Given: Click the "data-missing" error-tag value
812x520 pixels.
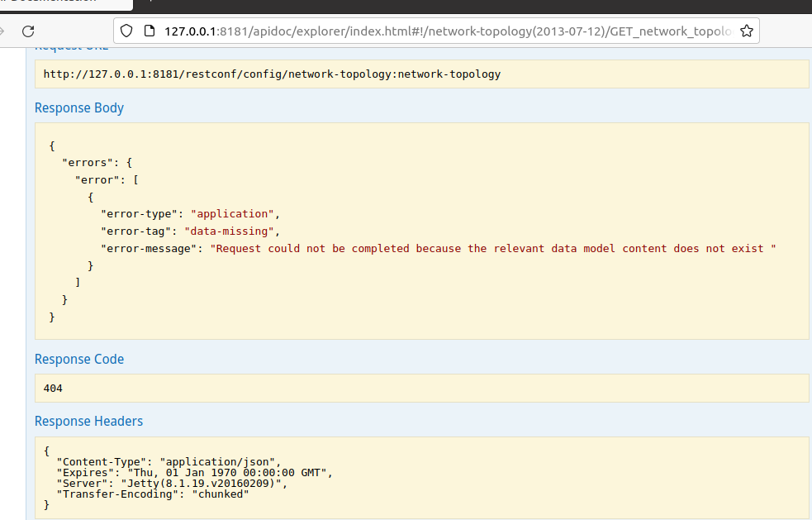Looking at the screenshot, I should click(x=232, y=231).
